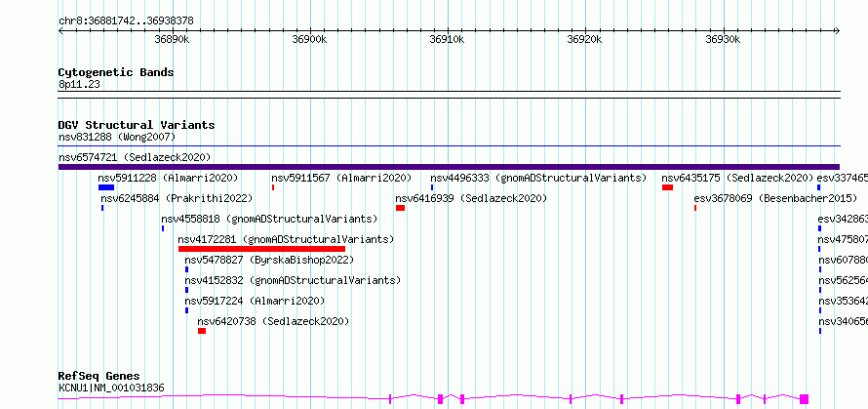Open the KCNU1|NM_001031836 gene label
The width and height of the screenshot is (868, 409).
111,388
